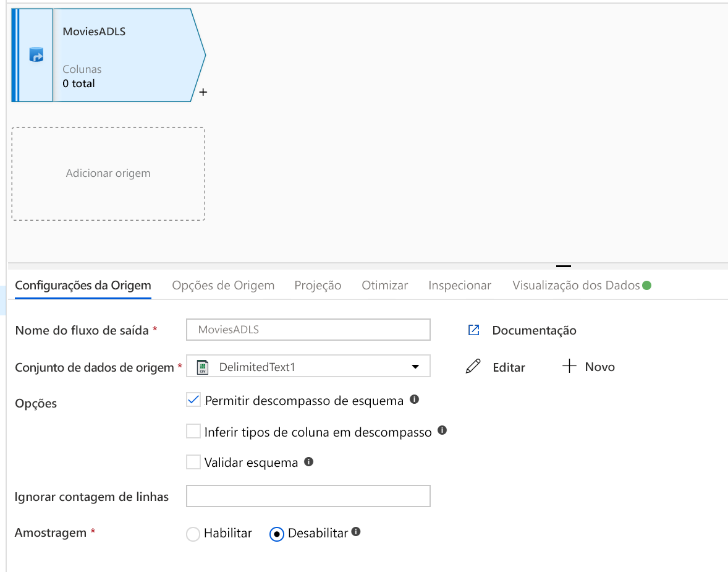
Task: Click the DelimitedText1 CSV dataset icon
Action: pyautogui.click(x=201, y=366)
